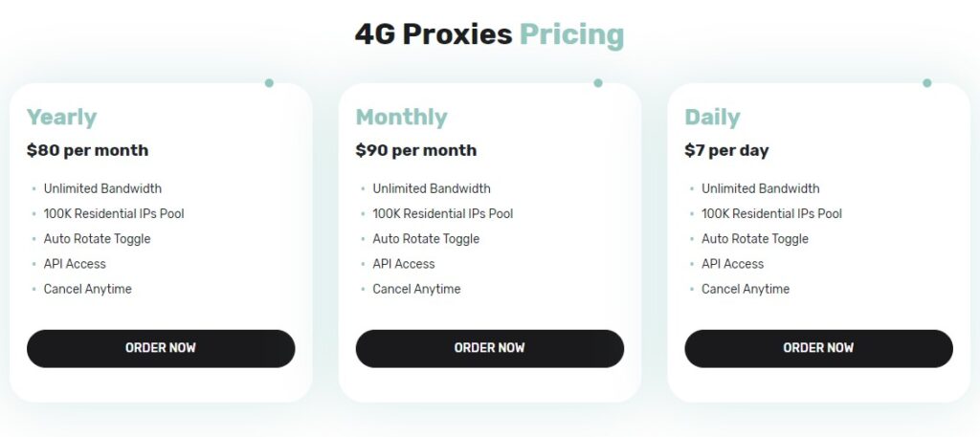This screenshot has height=437, width=980.
Task: Click 100K Residential IPs Pool in Monthly card
Action: point(442,213)
